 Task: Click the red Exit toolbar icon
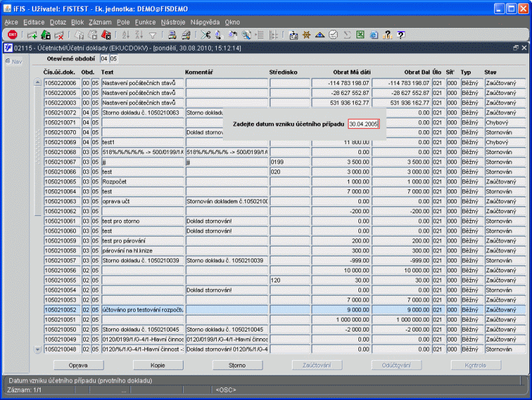(x=13, y=35)
